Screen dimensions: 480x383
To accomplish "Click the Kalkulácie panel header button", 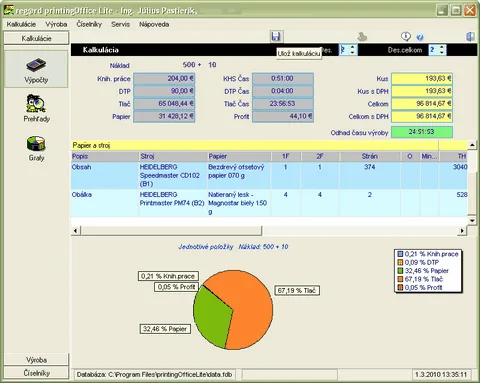I will click(36, 38).
